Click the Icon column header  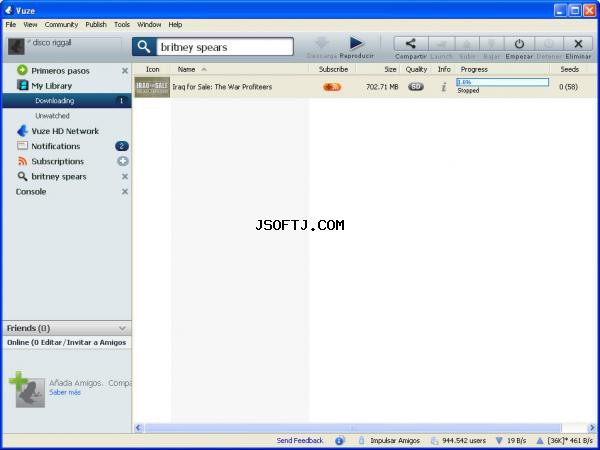coord(152,69)
